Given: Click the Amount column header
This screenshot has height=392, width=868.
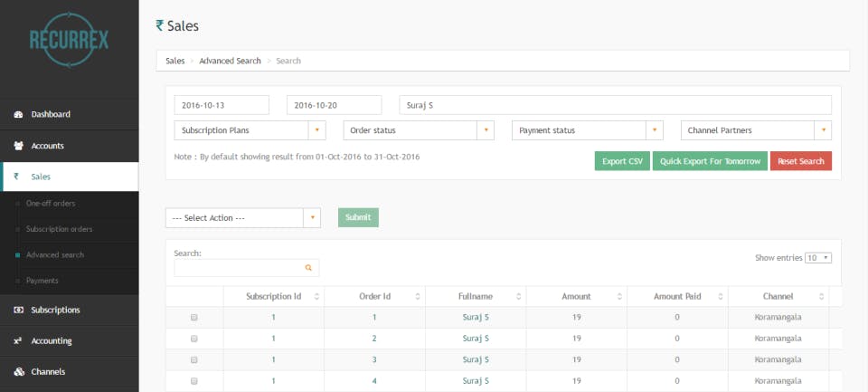Looking at the screenshot, I should pos(576,297).
